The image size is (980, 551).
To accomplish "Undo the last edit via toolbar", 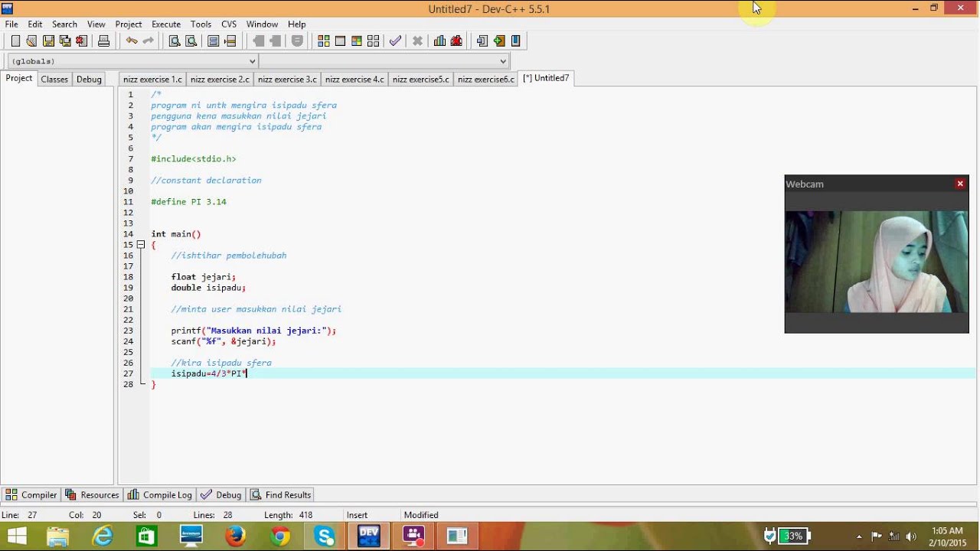I will pos(132,41).
